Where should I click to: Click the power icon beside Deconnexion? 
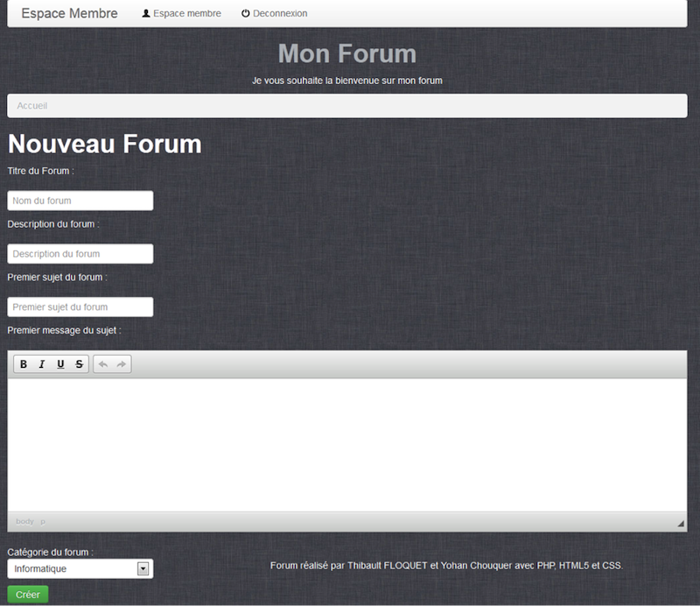[x=246, y=14]
